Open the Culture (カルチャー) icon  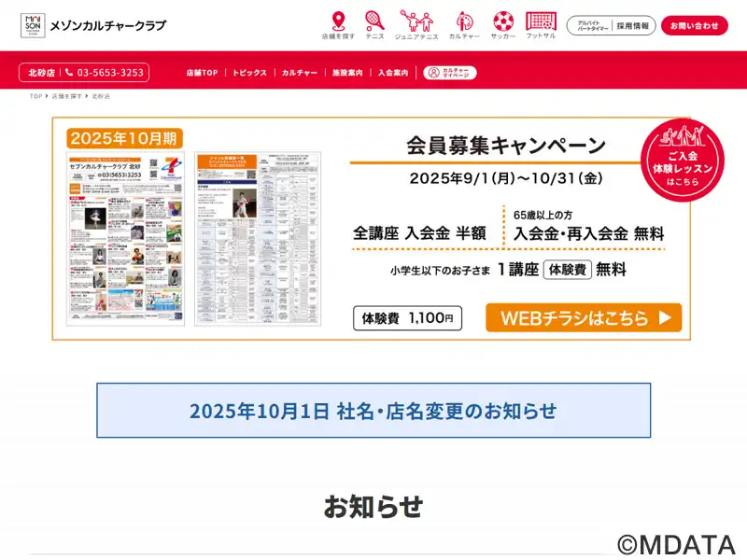[x=464, y=21]
